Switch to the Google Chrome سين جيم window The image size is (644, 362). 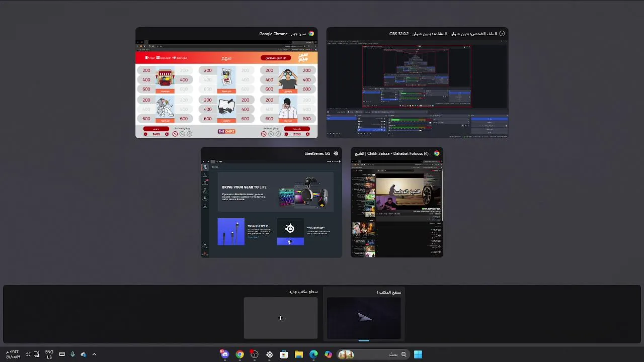[x=226, y=82]
